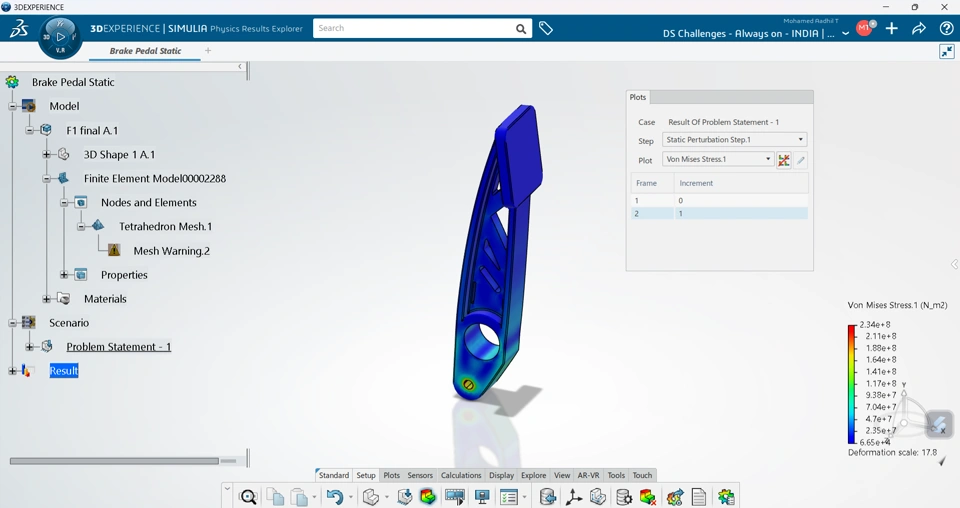Click the search magnifier icon
Viewport: 960px width, 508px height.
coord(520,29)
